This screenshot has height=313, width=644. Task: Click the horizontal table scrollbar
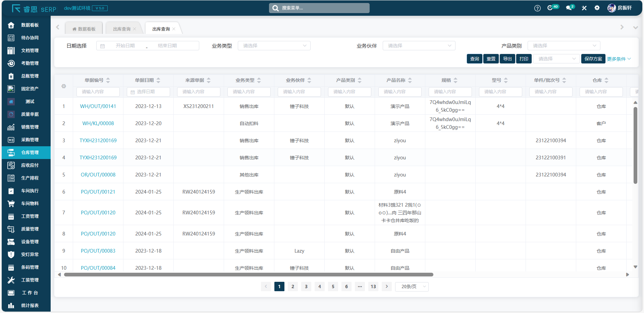point(248,274)
